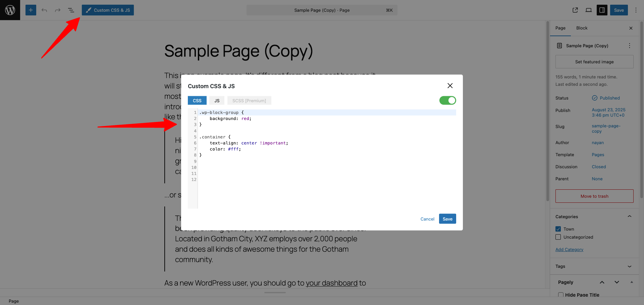Enable Hide Page Title

tap(560, 295)
